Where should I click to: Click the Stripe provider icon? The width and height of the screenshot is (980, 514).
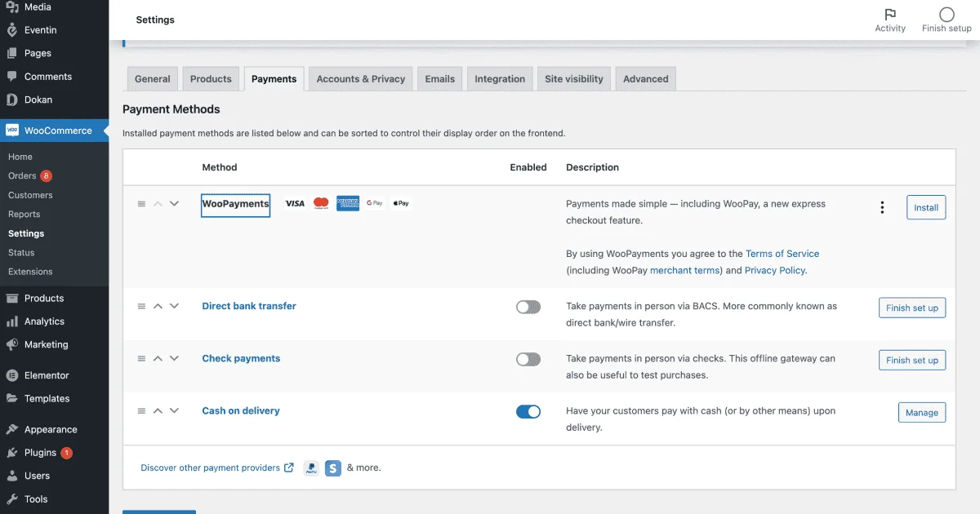332,468
